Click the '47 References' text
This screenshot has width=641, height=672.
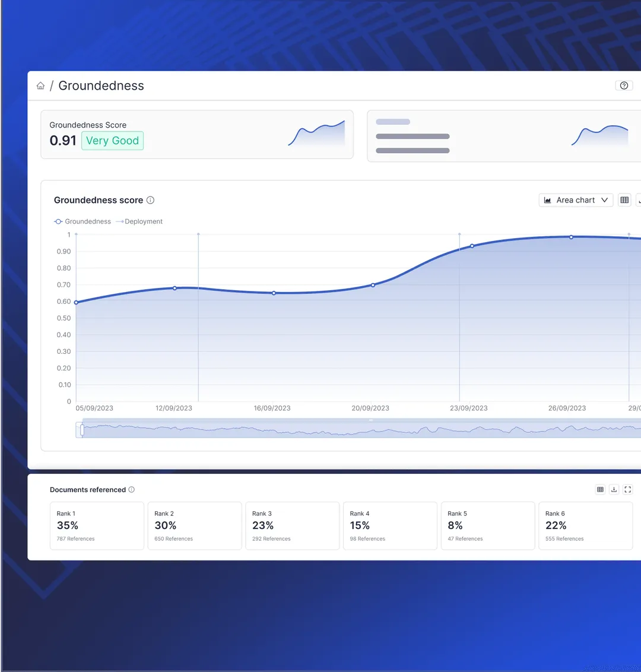(x=465, y=538)
